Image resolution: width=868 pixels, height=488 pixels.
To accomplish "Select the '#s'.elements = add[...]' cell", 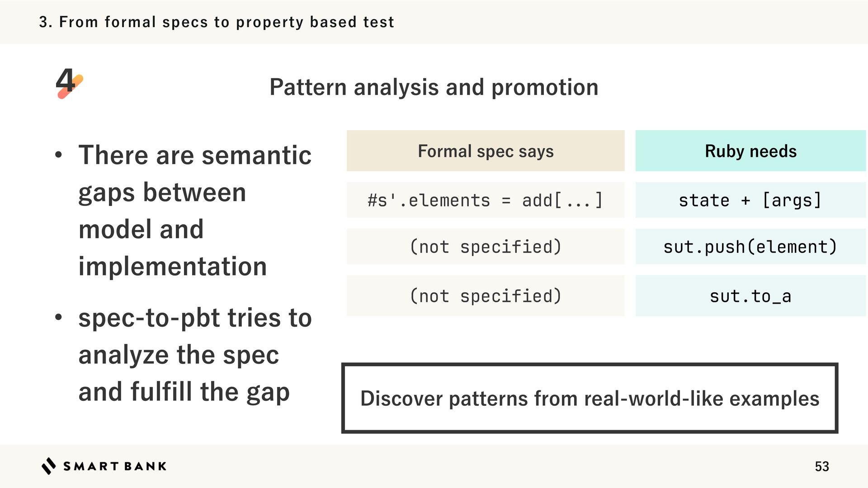I will point(485,200).
